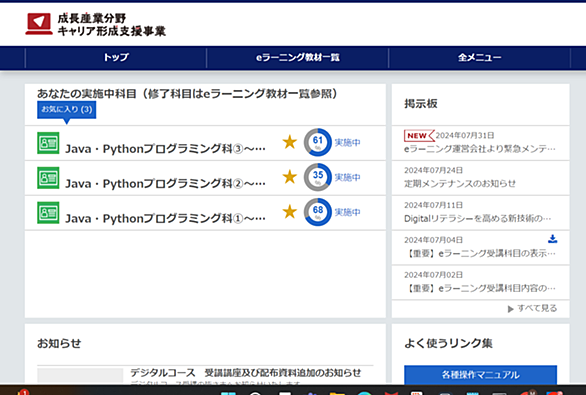The image size is (586, 395).
Task: Click the 各種操作マニュアル button
Action: (480, 374)
